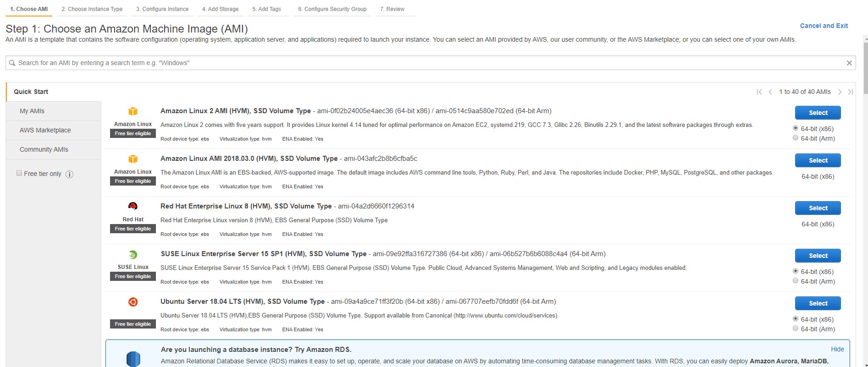Click the Amazon RDS database icon
Screen dimensions: 868x367
pos(133,359)
